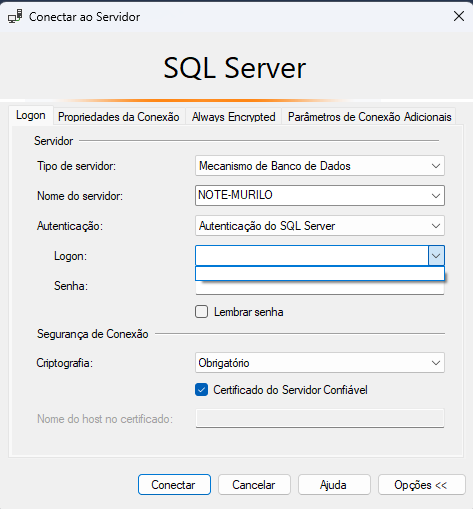This screenshot has width=473, height=509.
Task: Open Parâmetros de Conexão Adicionais tab
Action: pos(369,117)
